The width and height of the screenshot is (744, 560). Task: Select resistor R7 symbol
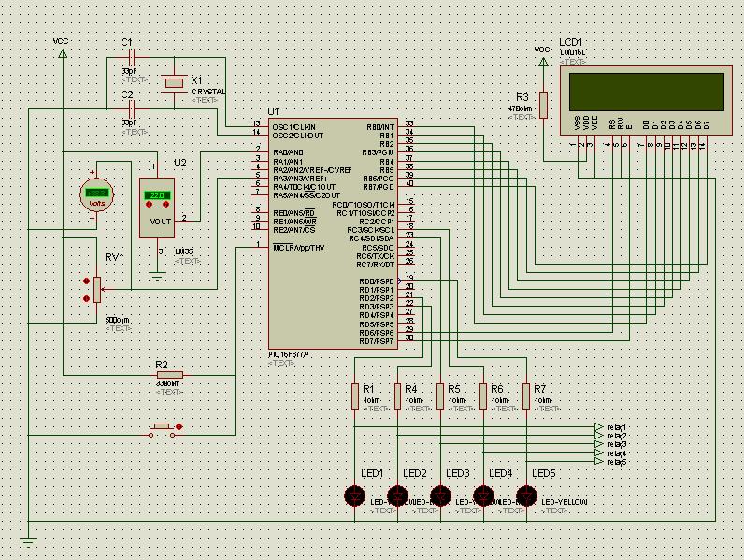pos(525,396)
